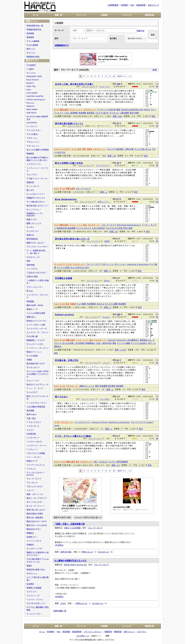
Task: Click the [!] icon for 百花繚乱のお狐様
Action: pyautogui.click(x=157, y=278)
